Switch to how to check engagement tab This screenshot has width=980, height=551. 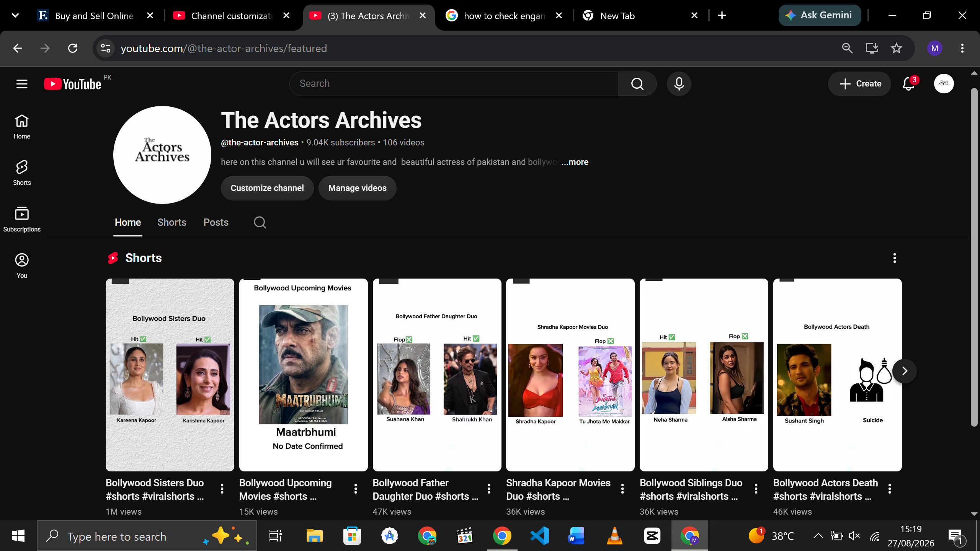point(504,16)
